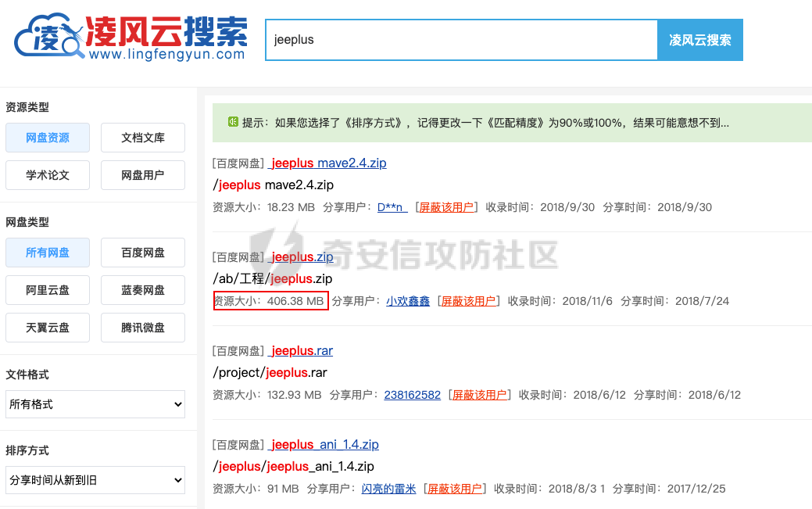Image resolution: width=812 pixels, height=509 pixels.
Task: Filter results by 腾讯微盘
Action: tap(142, 327)
